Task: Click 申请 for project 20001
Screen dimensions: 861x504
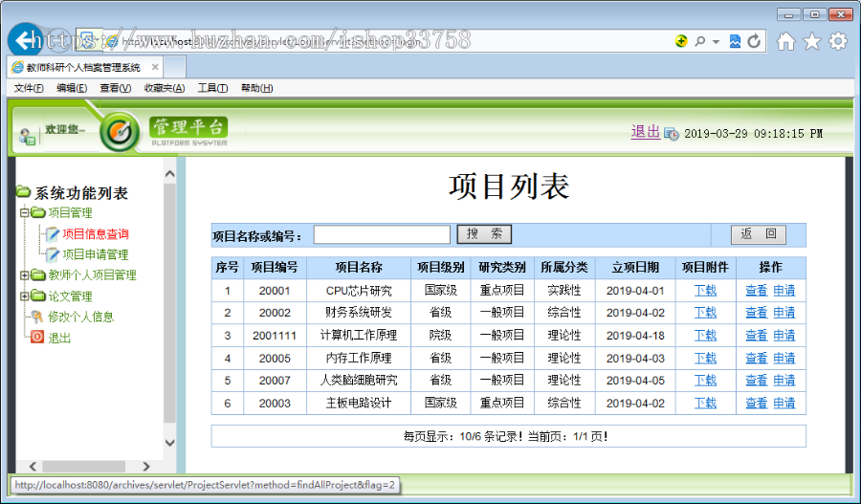Action: tap(784, 291)
